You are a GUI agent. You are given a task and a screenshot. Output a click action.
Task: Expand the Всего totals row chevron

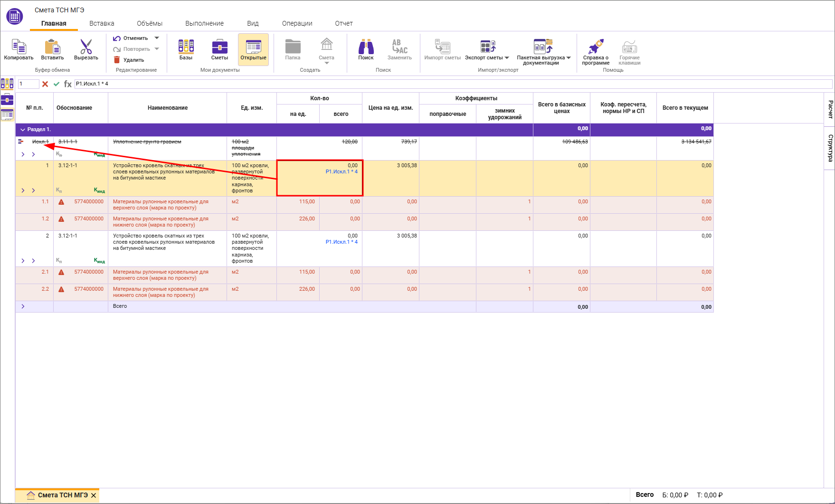[x=23, y=306]
